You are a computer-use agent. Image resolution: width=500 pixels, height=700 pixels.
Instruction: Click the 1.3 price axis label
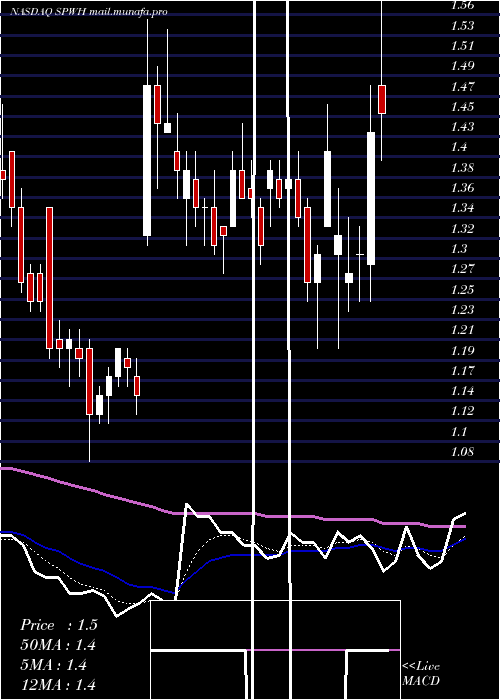coord(459,249)
